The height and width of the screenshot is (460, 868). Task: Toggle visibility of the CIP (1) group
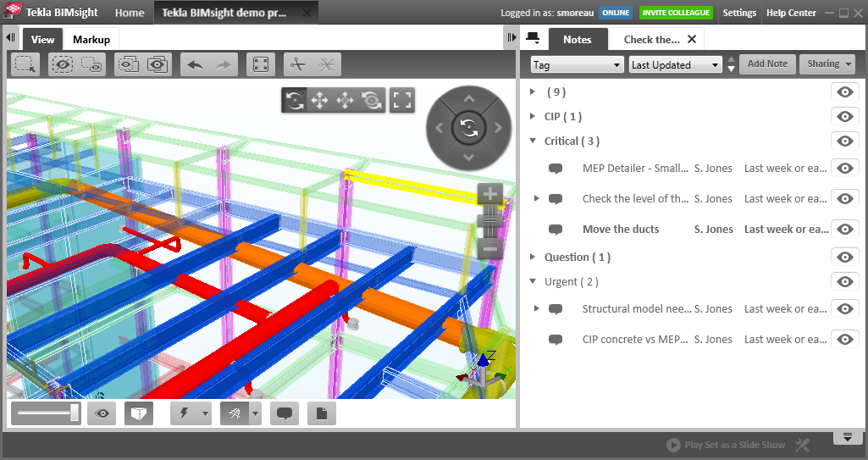[845, 116]
